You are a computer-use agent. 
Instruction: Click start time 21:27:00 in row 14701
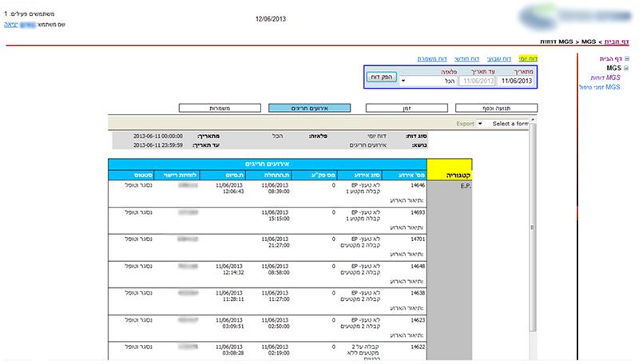point(279,246)
